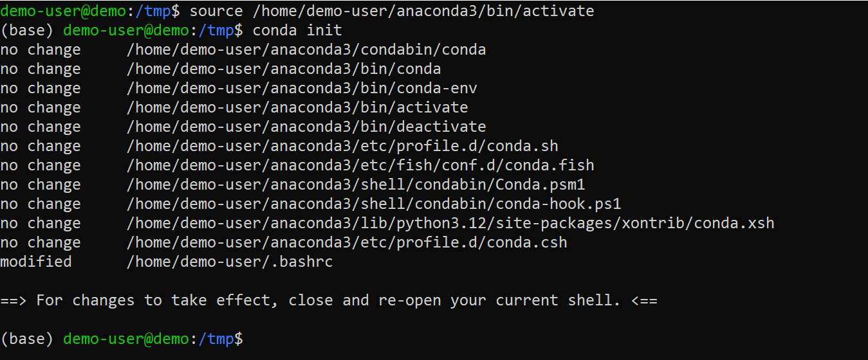Click the word "modified" in output
Image resolution: width=868 pixels, height=360 pixels.
36,262
